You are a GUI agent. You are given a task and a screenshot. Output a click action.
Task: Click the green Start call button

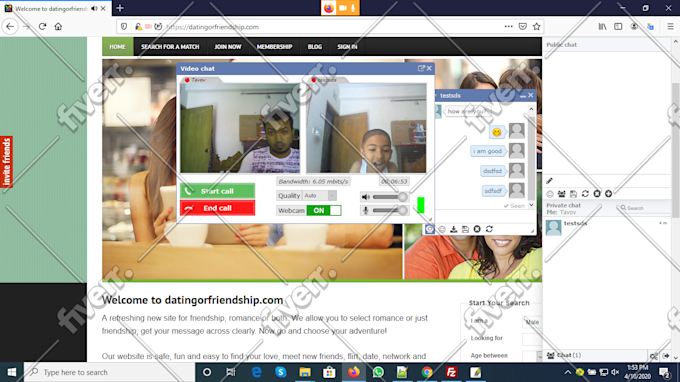(x=217, y=191)
